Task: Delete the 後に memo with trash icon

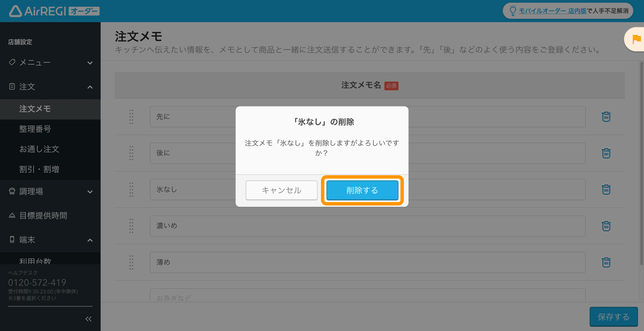Action: [x=606, y=153]
